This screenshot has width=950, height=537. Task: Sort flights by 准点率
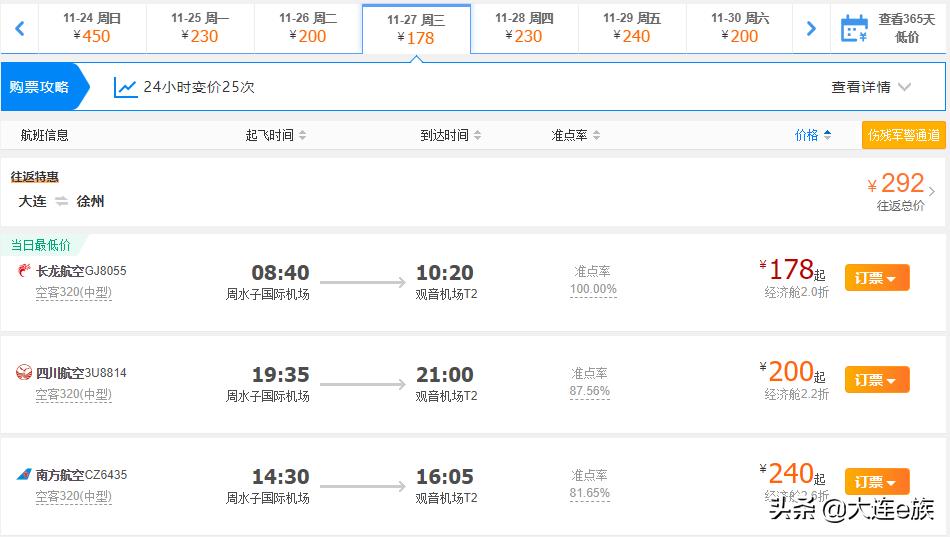click(576, 135)
